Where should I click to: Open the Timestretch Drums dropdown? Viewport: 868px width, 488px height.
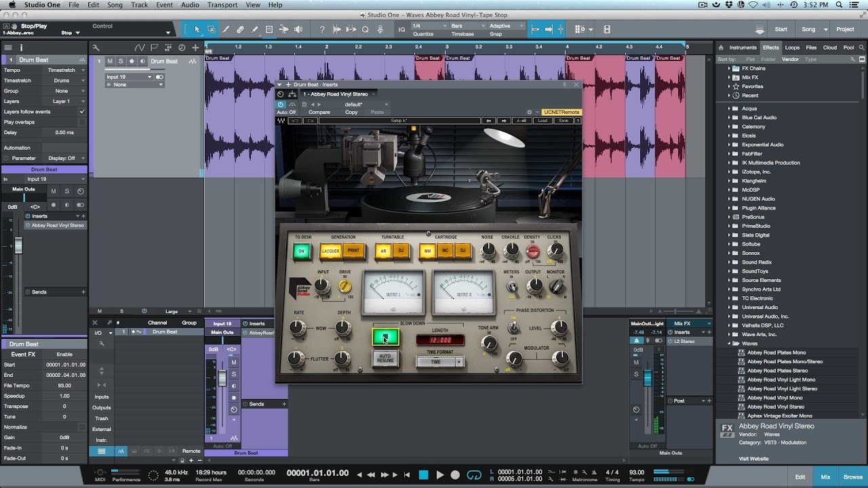click(66, 81)
